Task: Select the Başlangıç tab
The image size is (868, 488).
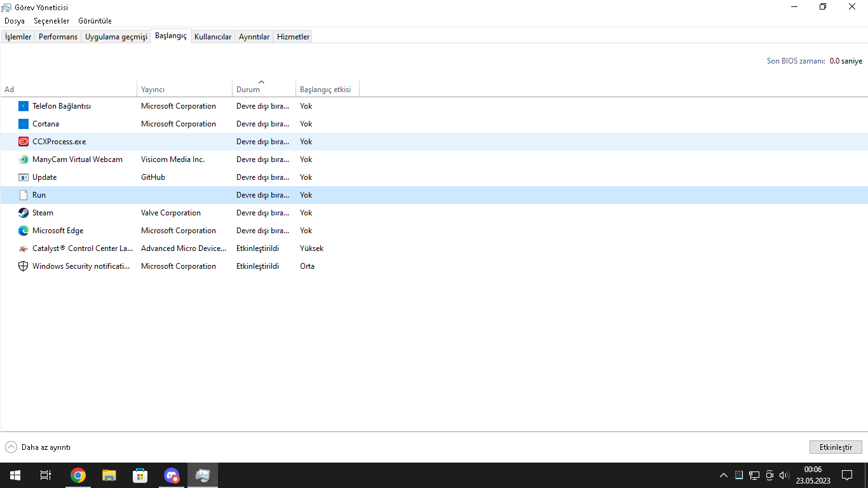Action: 171,36
